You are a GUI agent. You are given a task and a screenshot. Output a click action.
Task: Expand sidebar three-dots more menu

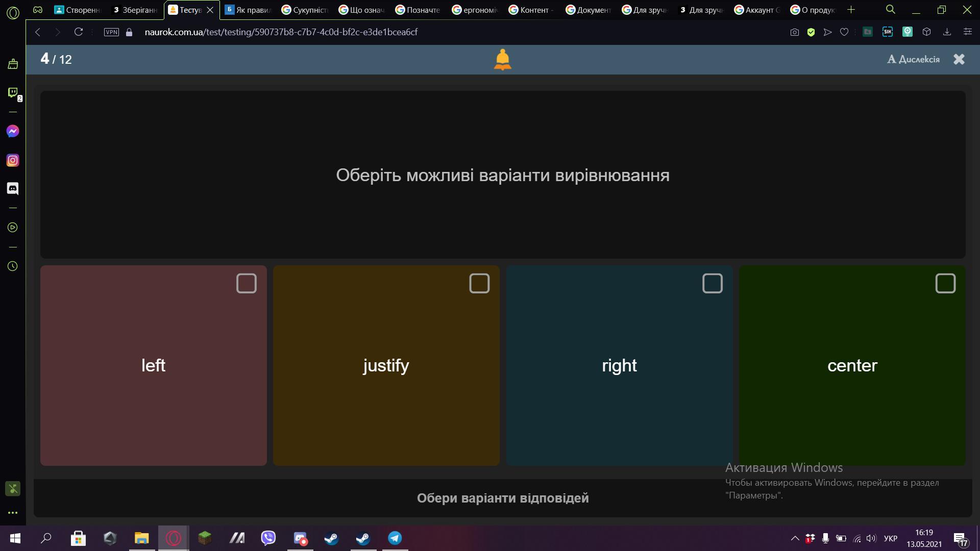[x=13, y=513]
